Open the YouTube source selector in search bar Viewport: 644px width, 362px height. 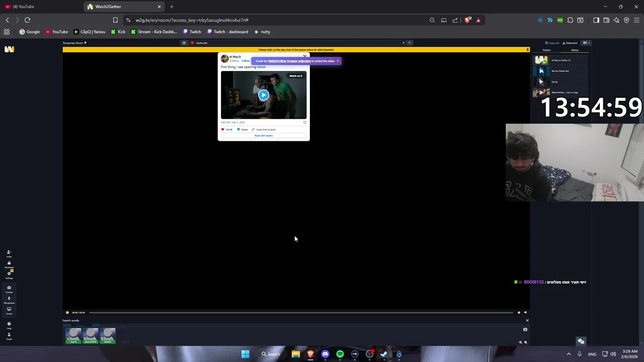pos(192,43)
